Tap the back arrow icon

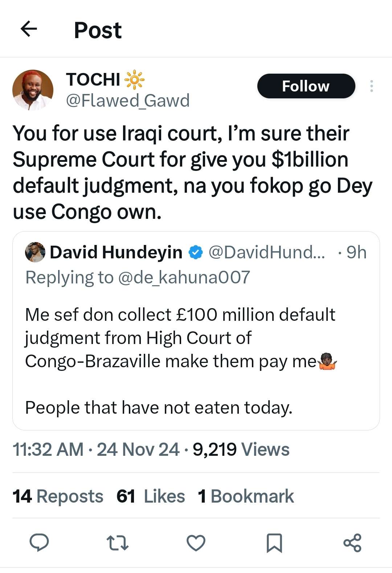tap(29, 29)
